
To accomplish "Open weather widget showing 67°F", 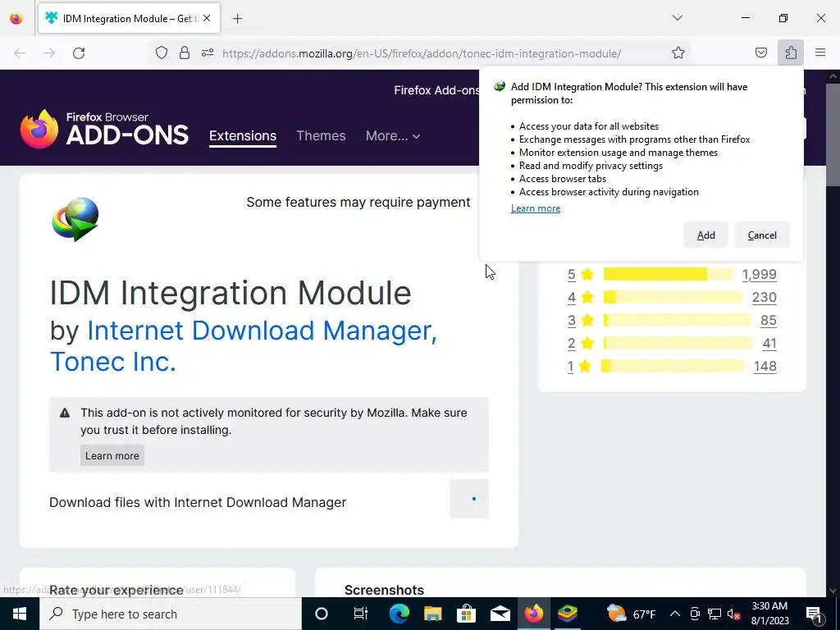I will (x=632, y=614).
